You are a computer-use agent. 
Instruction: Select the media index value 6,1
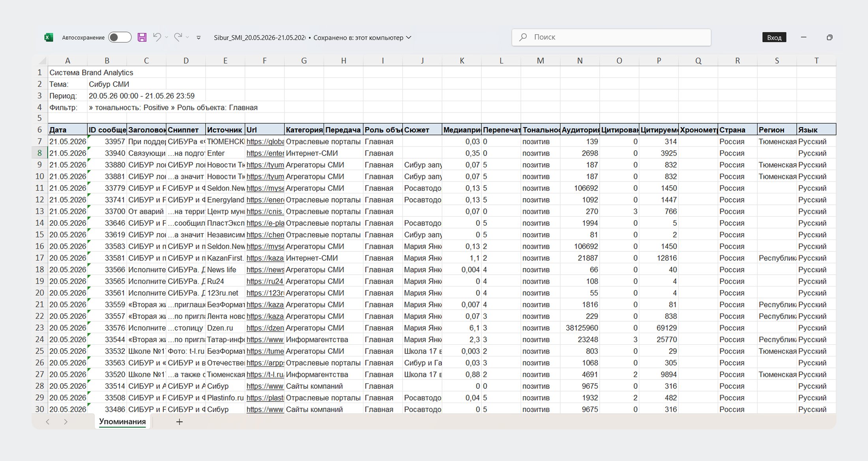click(x=462, y=328)
